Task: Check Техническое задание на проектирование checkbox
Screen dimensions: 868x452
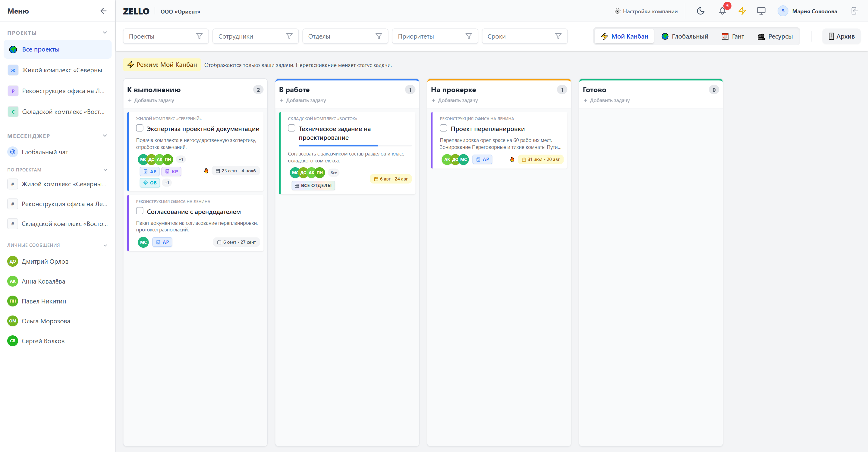Action: pos(291,128)
